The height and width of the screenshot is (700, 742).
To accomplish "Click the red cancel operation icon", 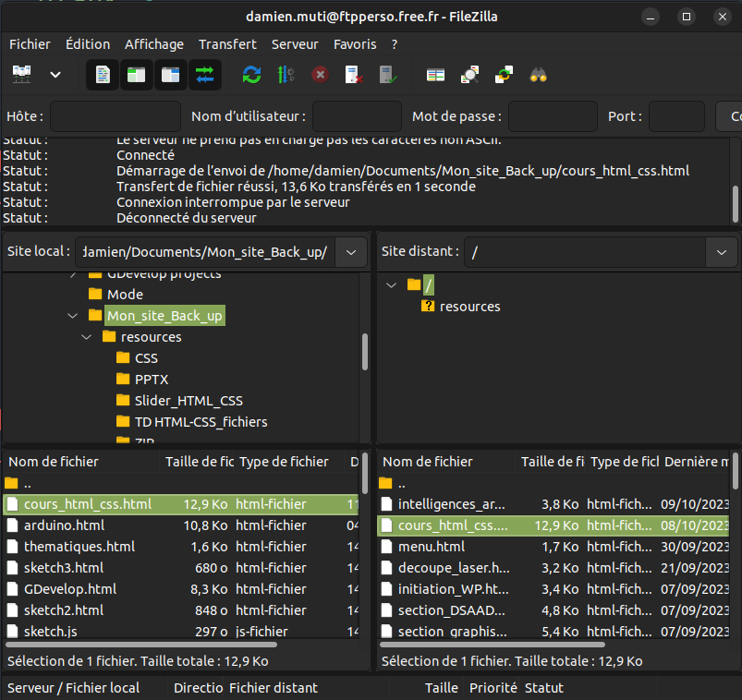I will [x=320, y=75].
